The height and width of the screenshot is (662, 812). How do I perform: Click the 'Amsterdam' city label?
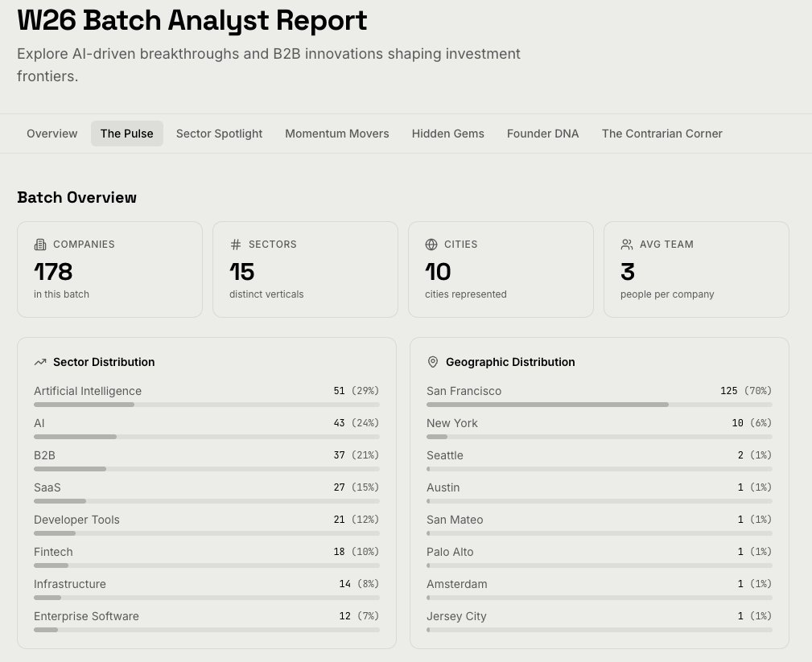(x=457, y=583)
